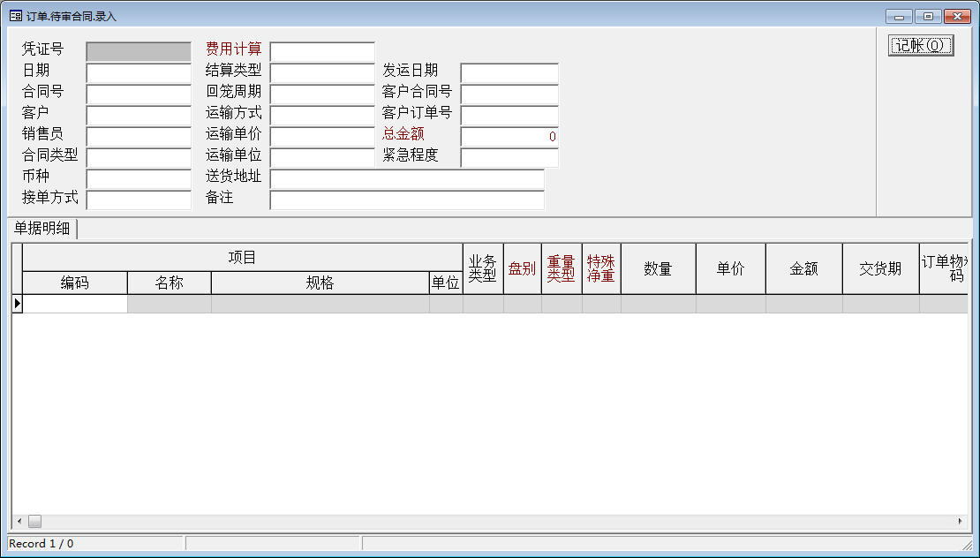Click the 送货地址 text field

[407, 179]
